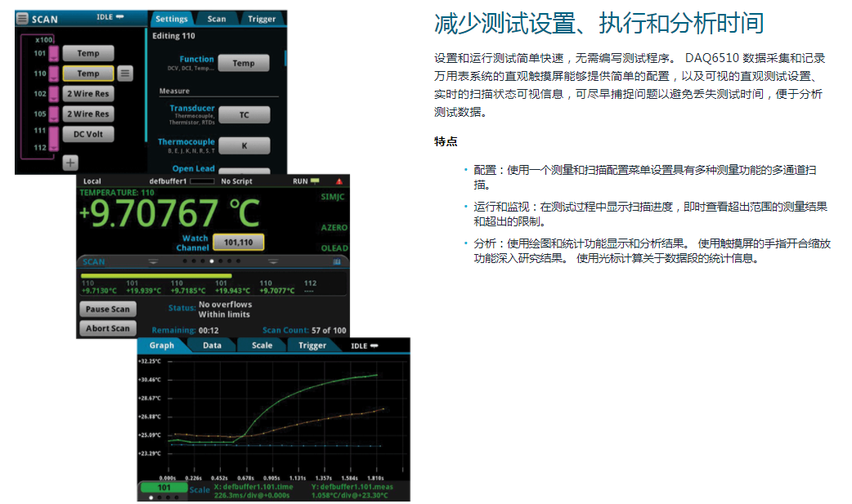The image size is (852, 504).
Task: Tap the AZERO annunciator
Action: [334, 228]
